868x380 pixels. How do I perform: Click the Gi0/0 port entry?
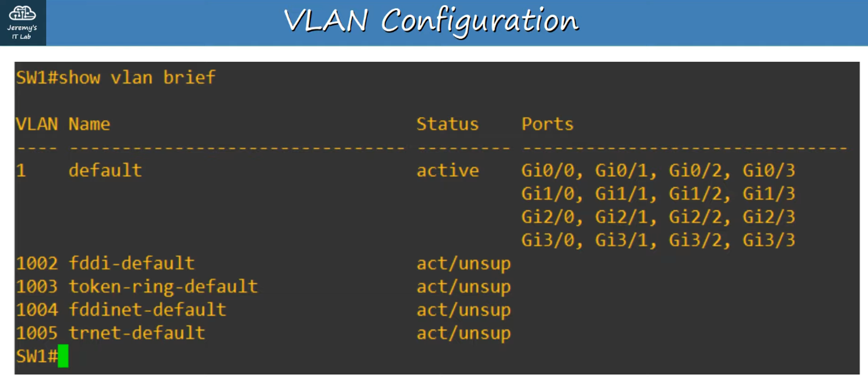(548, 170)
